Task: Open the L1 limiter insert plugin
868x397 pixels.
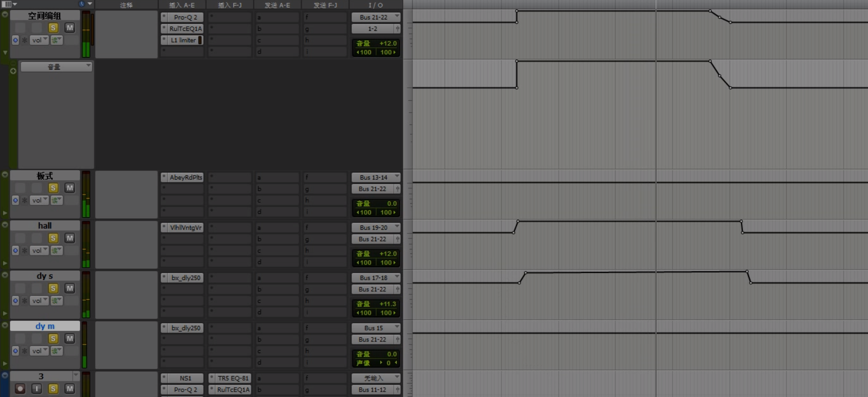Action: 183,40
